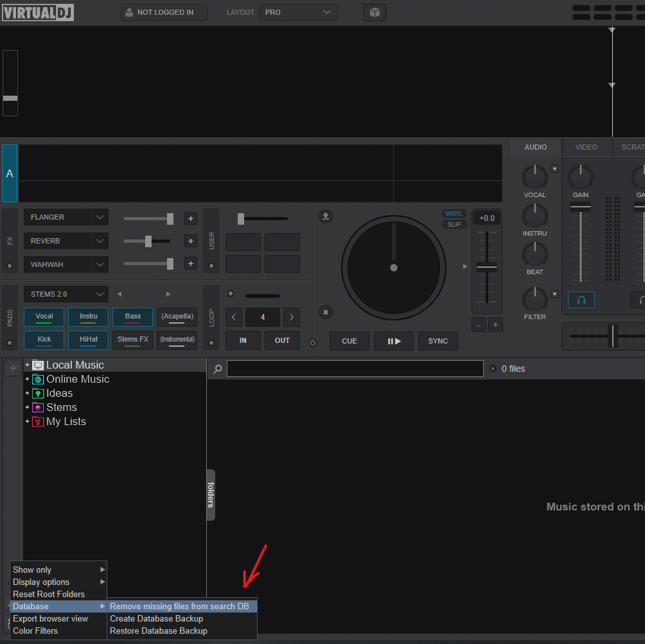Screen dimensions: 645x644
Task: Select Export browser view
Action: 58,618
